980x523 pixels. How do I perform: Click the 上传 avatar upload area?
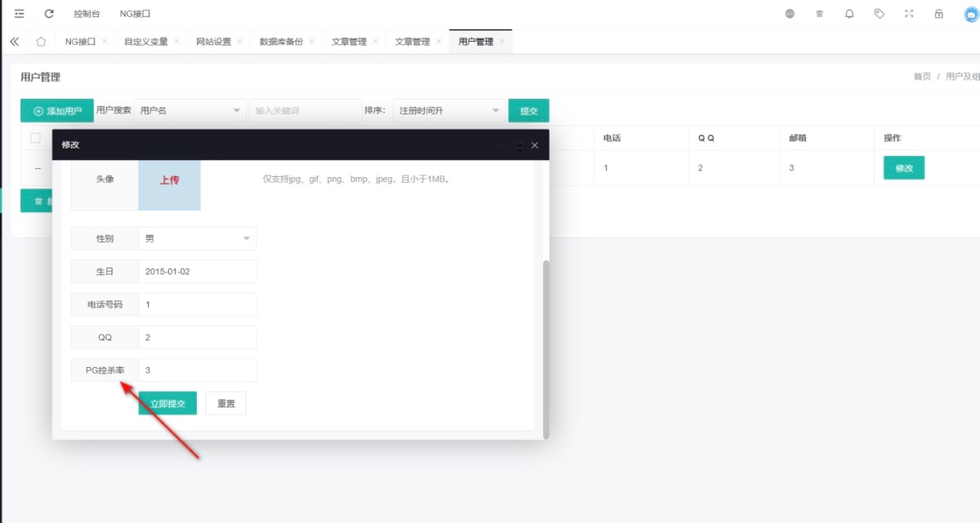pyautogui.click(x=169, y=181)
